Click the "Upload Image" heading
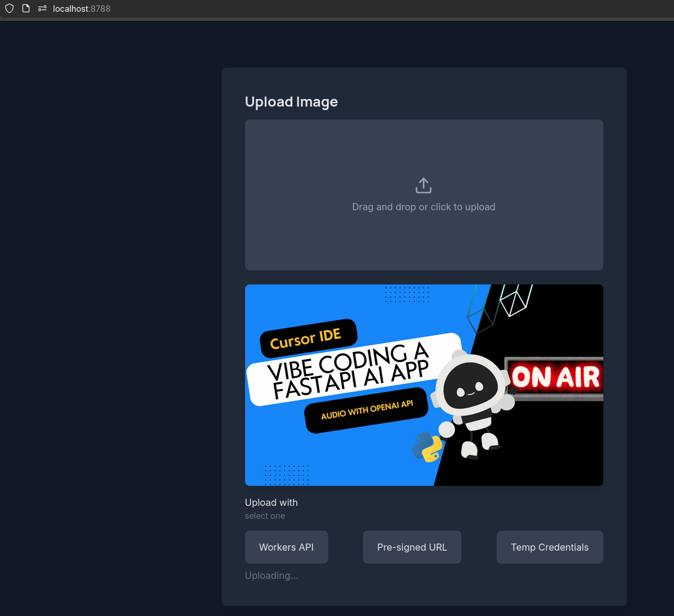This screenshot has width=674, height=616. [291, 102]
